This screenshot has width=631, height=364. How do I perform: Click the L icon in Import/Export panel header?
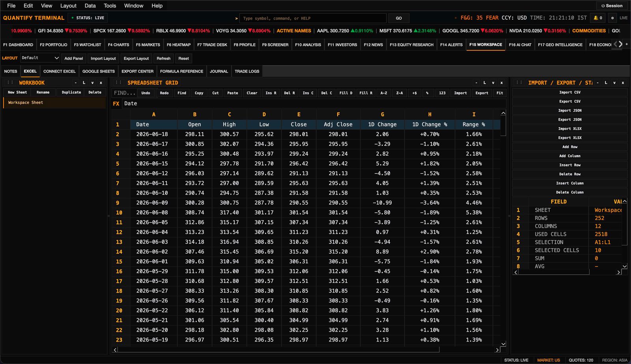(606, 83)
